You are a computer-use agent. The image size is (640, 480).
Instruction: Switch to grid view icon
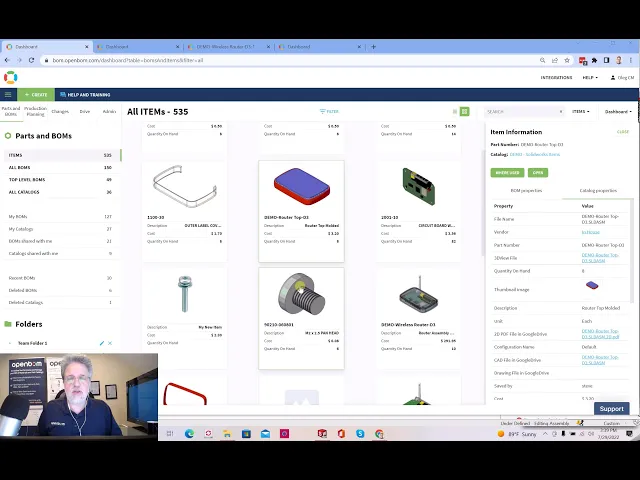click(x=464, y=111)
